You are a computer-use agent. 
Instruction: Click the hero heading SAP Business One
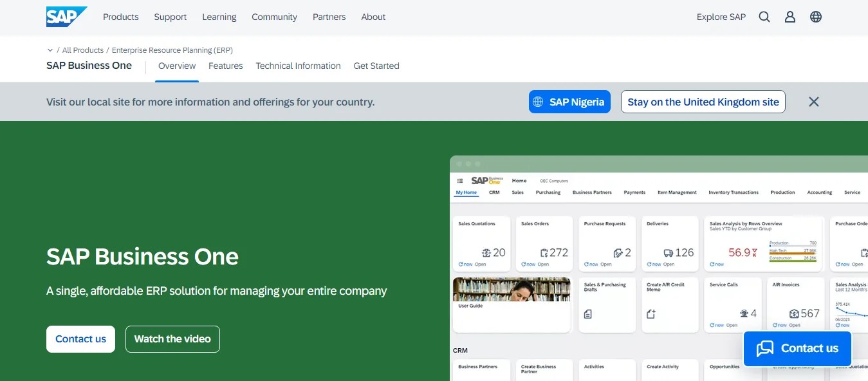[x=142, y=257]
